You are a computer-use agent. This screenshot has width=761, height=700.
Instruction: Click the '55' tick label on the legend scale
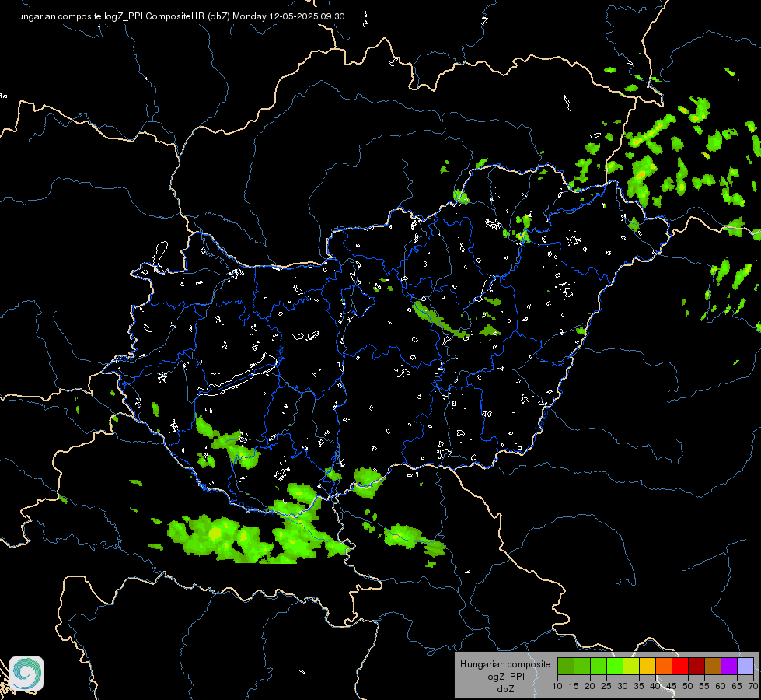pyautogui.click(x=704, y=687)
